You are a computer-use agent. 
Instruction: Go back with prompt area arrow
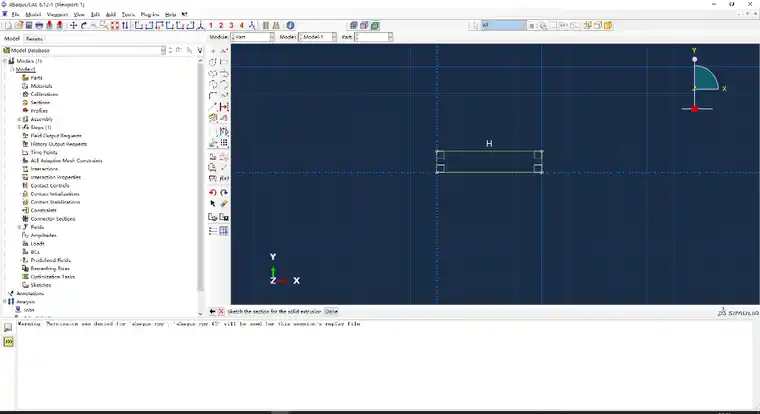pos(212,311)
